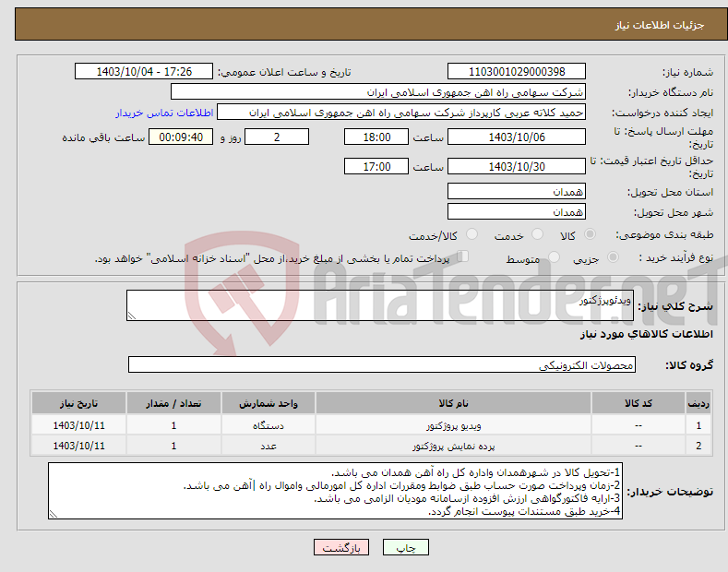Screen dimensions: 728x572
Task: Click the نام کالا column header
Action: [x=454, y=403]
